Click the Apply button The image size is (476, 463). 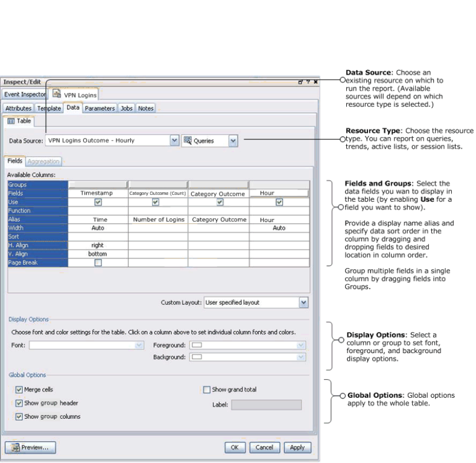click(297, 447)
